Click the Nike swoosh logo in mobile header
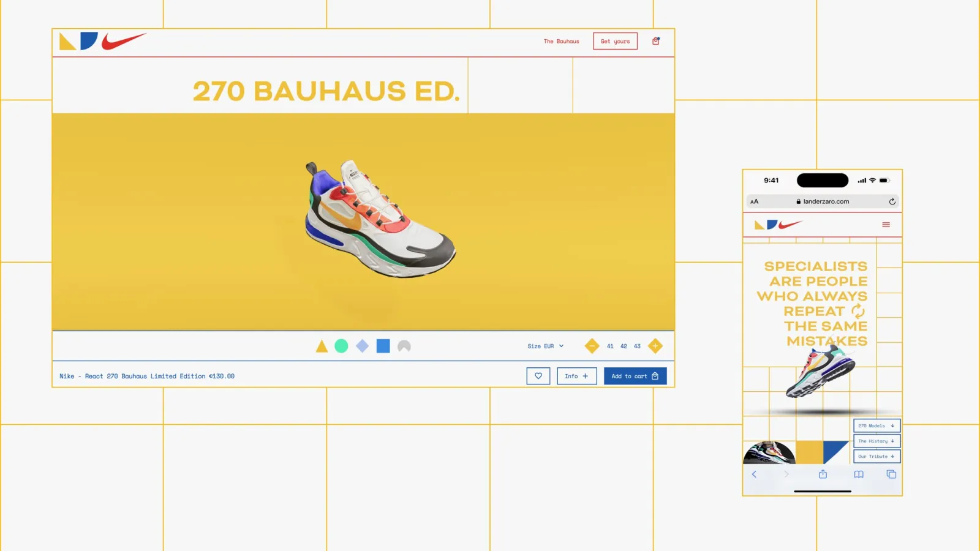 pyautogui.click(x=790, y=225)
